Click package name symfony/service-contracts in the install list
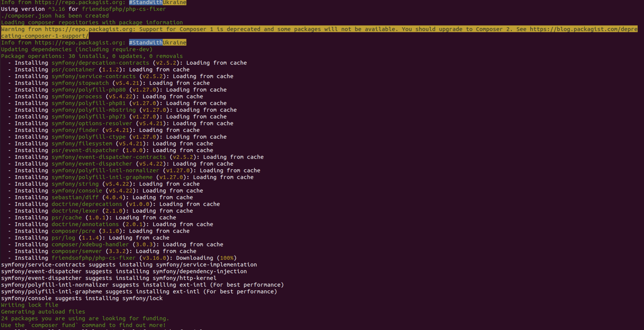This screenshot has height=330, width=644. coord(94,76)
